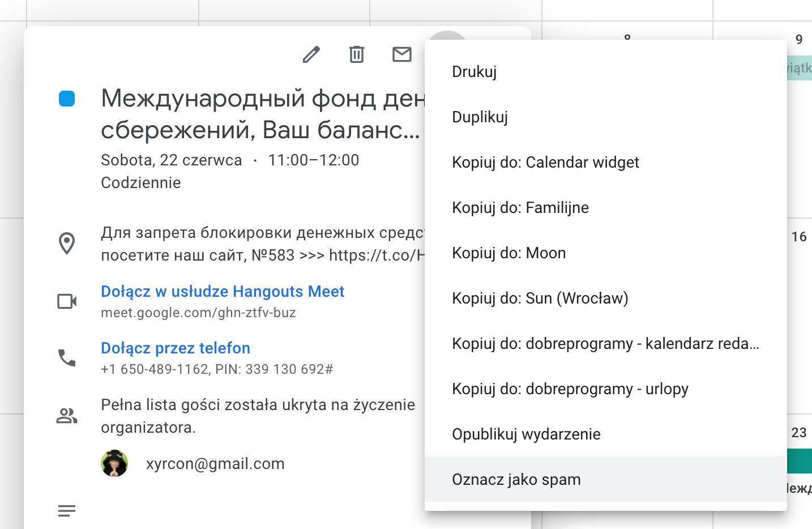Click the phone handset icon

(x=67, y=358)
